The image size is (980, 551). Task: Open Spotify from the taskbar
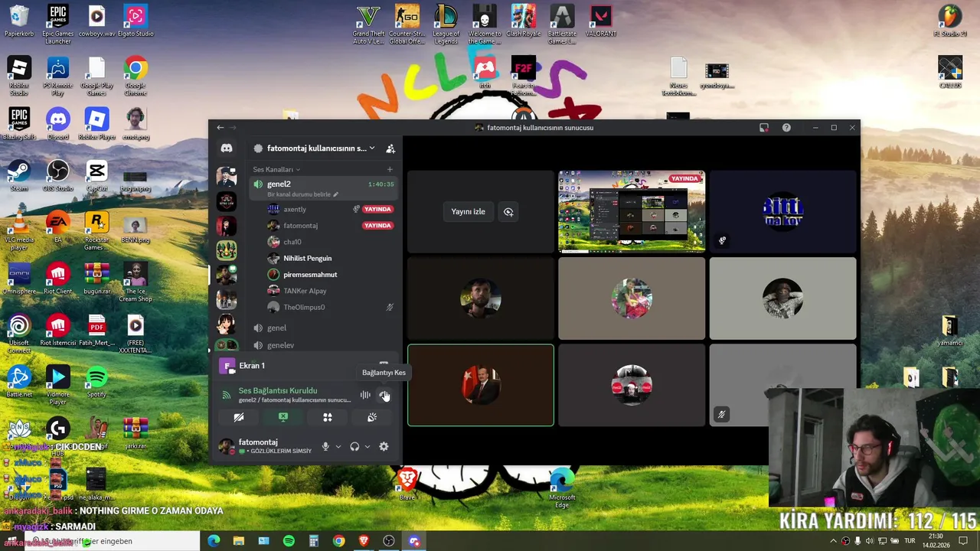coord(289,541)
